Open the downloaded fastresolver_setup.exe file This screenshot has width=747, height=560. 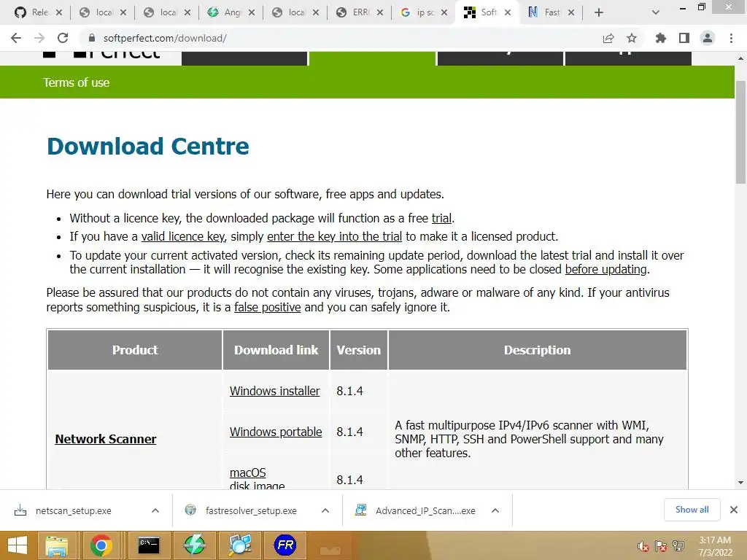click(251, 510)
